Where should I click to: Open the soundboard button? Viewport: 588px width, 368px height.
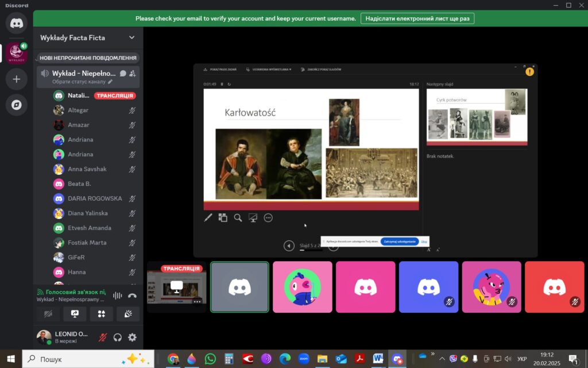pyautogui.click(x=127, y=314)
